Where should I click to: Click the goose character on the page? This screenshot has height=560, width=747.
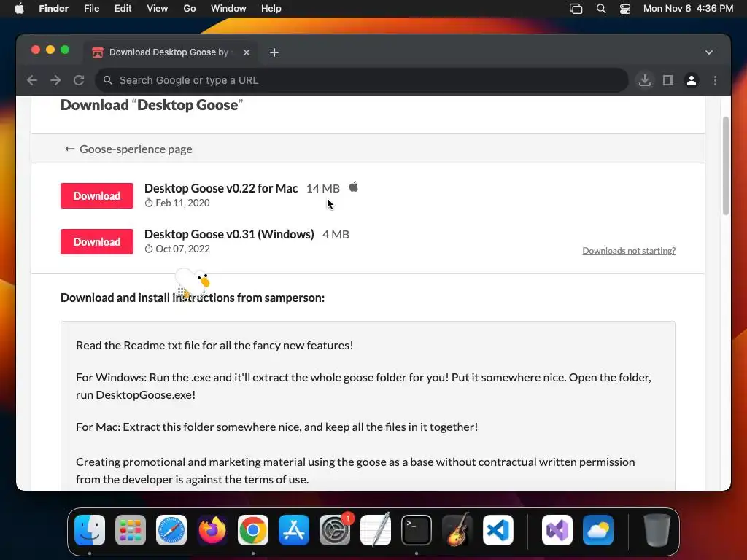pyautogui.click(x=193, y=283)
